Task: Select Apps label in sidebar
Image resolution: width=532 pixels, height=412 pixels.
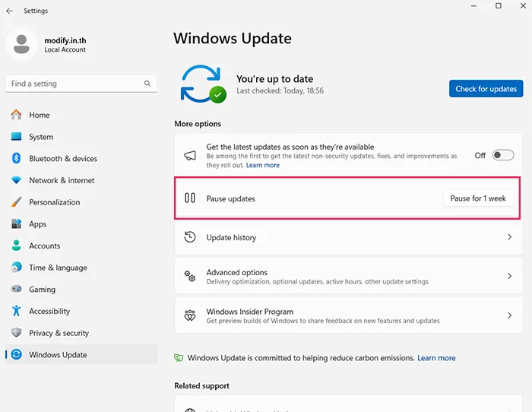Action: 38,224
